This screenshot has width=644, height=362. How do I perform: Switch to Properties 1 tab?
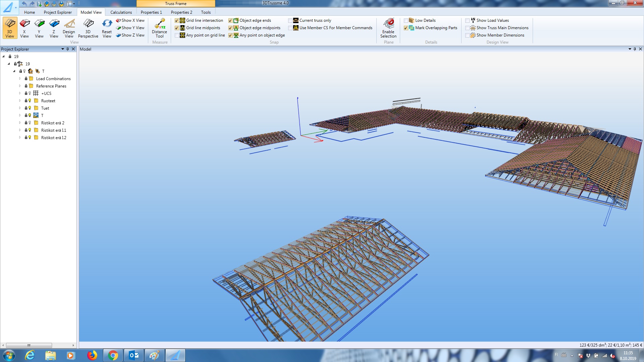151,12
